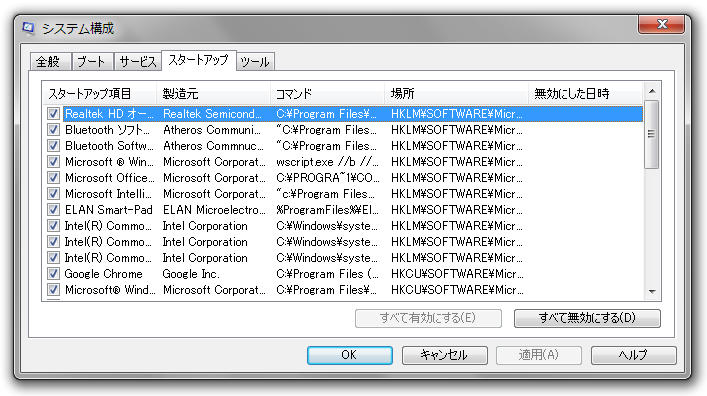Image resolution: width=707 pixels, height=396 pixels.
Task: Click the list scrollbar up arrow
Action: click(652, 91)
